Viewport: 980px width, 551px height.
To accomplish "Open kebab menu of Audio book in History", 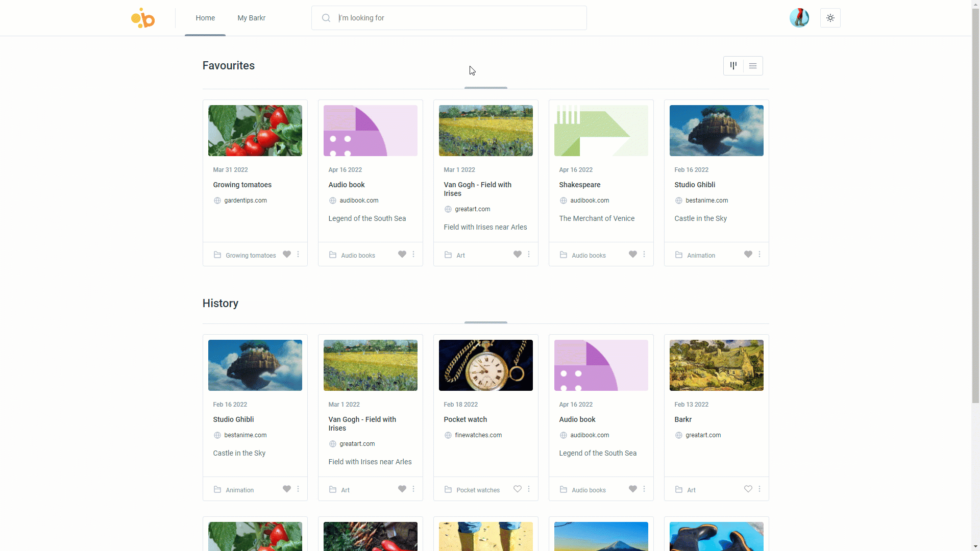I will pos(644,489).
